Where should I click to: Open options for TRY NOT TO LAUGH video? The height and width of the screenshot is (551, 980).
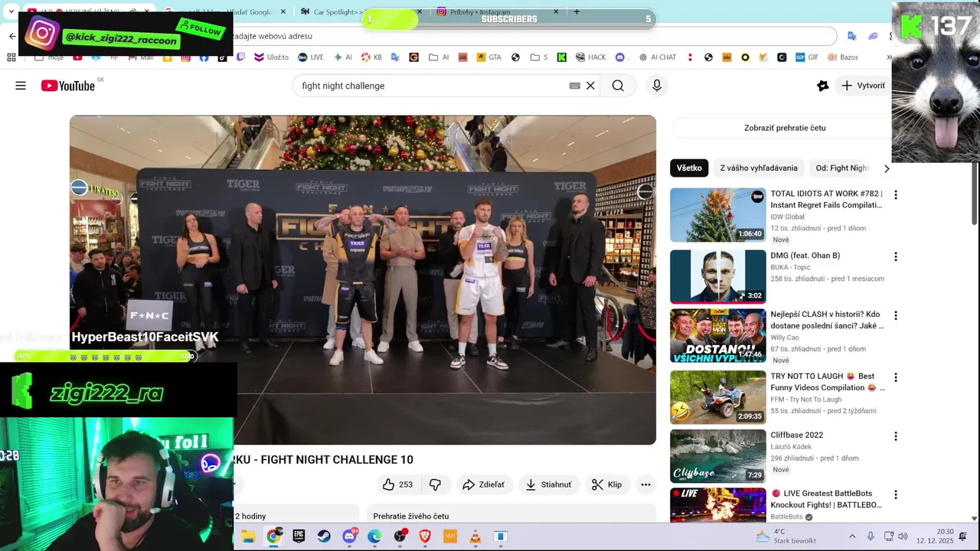click(895, 377)
